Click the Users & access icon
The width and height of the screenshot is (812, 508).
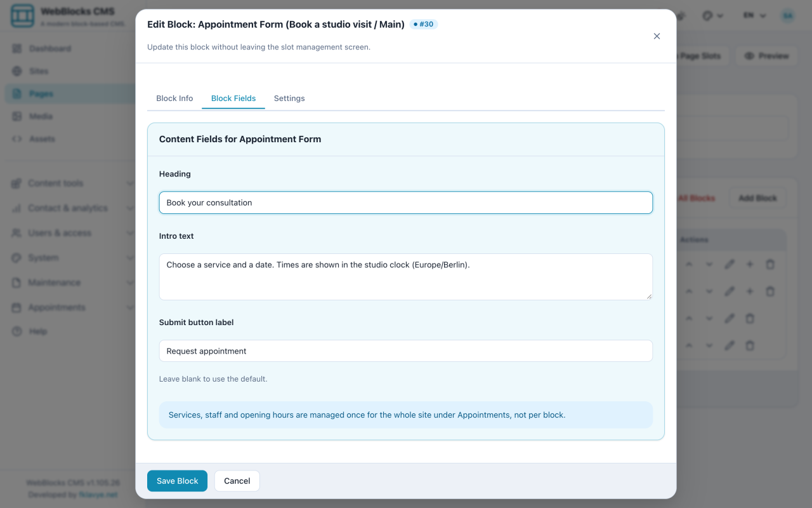click(16, 233)
